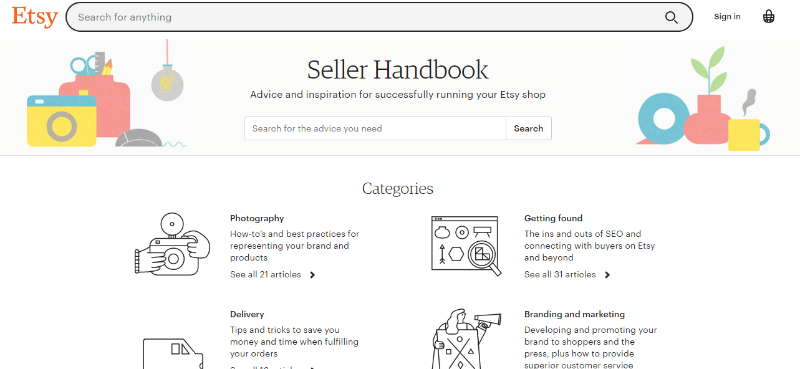The width and height of the screenshot is (800, 369).
Task: Open the shopping basket icon
Action: click(x=768, y=17)
